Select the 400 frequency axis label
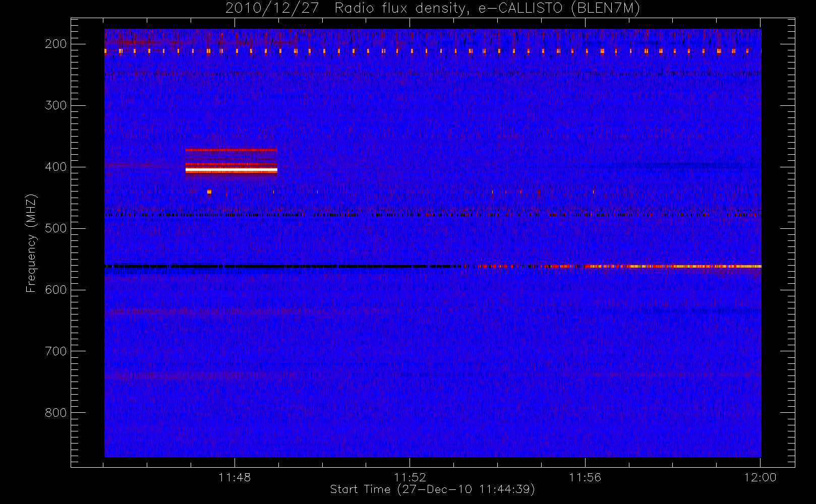Screen dimensions: 816x504 click(x=55, y=167)
